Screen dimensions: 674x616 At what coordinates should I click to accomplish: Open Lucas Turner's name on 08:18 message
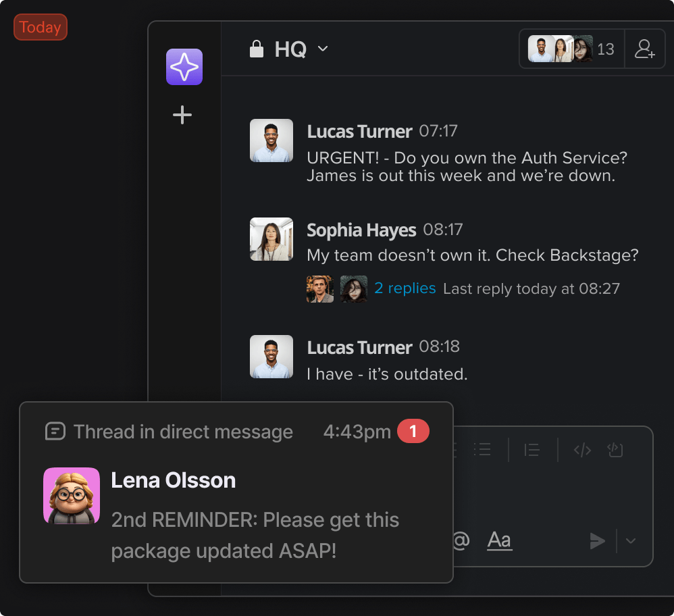click(x=359, y=347)
